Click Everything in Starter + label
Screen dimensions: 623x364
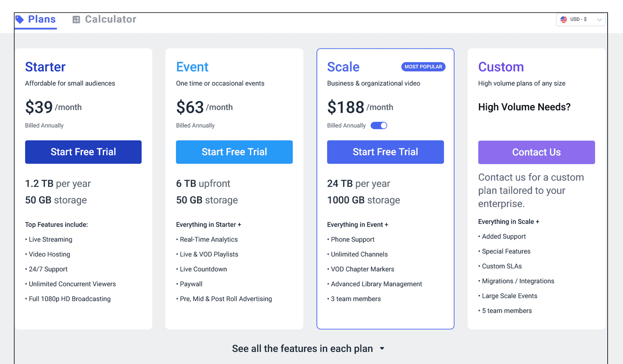[209, 225]
